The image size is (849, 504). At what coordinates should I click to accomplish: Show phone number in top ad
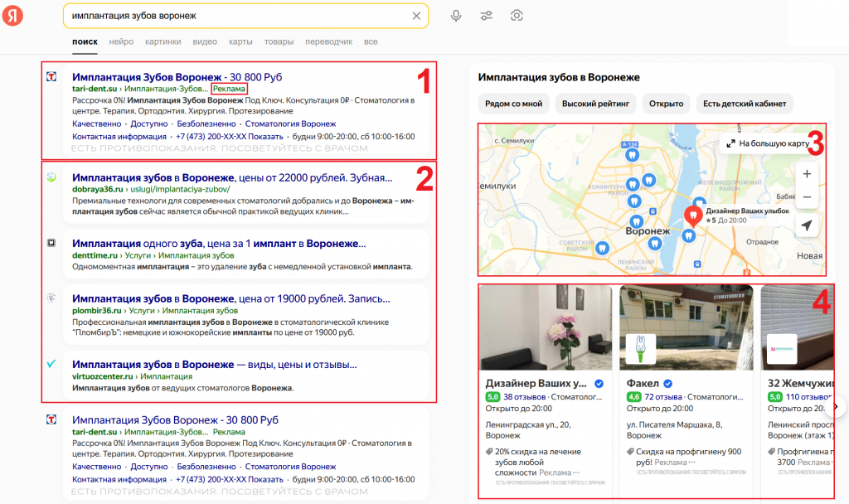229,137
